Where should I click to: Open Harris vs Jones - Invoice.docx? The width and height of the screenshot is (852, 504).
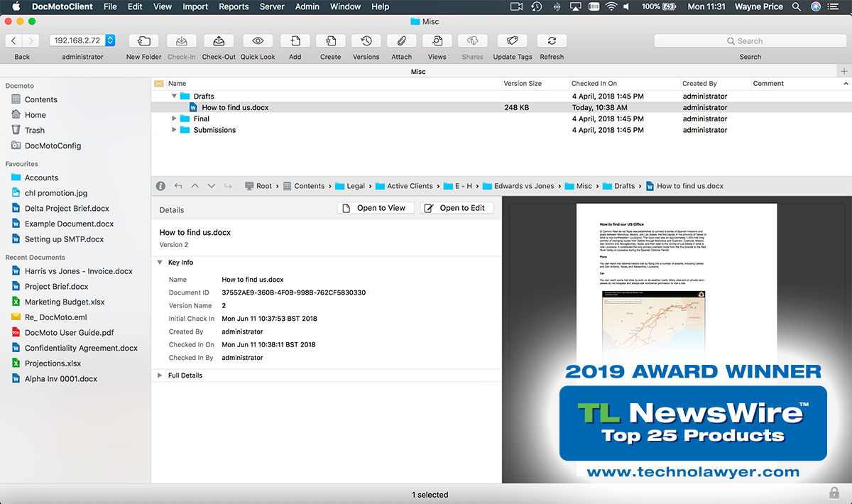[x=72, y=271]
